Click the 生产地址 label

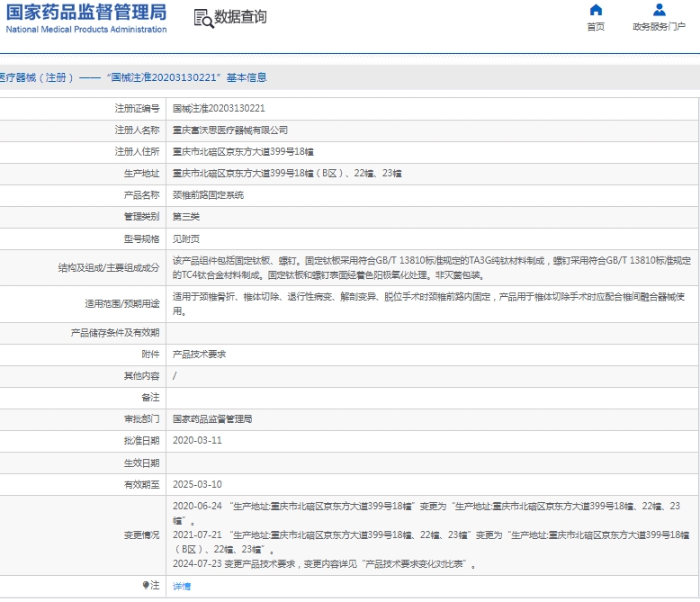coord(141,174)
